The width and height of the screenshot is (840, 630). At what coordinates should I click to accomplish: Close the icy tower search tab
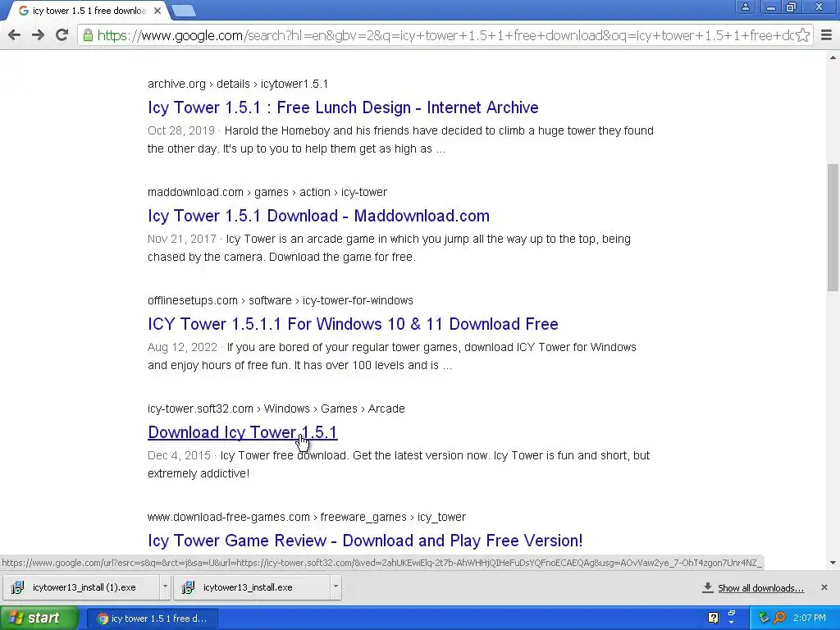tap(157, 11)
